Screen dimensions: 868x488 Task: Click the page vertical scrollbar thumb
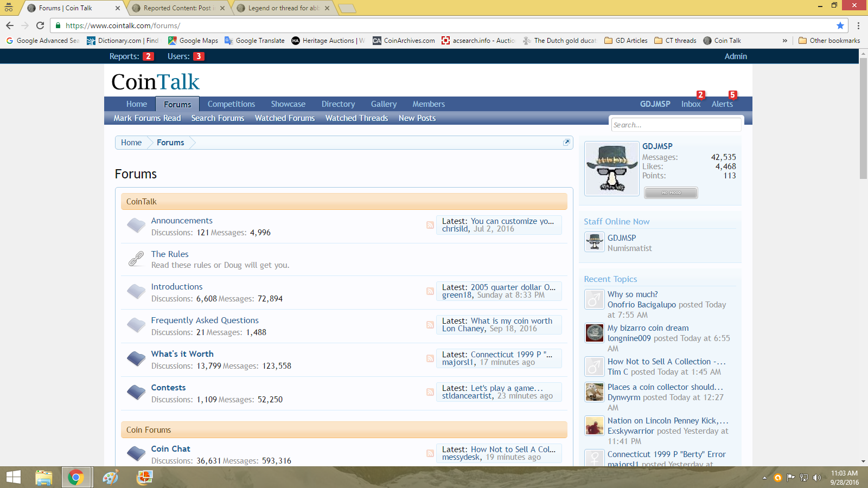pyautogui.click(x=863, y=119)
